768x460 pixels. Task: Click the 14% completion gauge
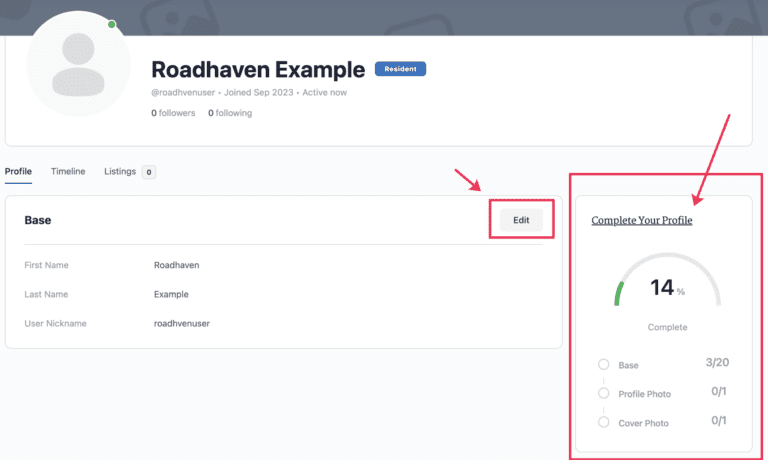pos(667,280)
